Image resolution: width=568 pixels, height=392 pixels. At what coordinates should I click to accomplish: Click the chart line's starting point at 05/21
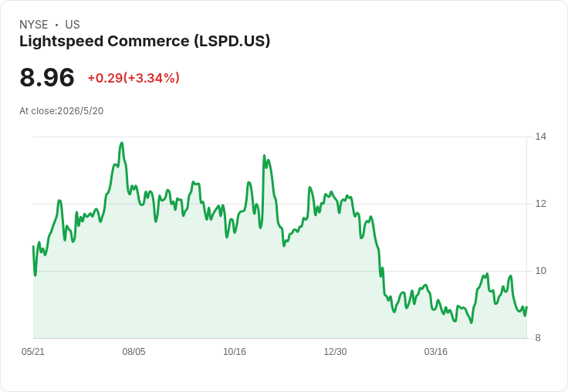33,246
